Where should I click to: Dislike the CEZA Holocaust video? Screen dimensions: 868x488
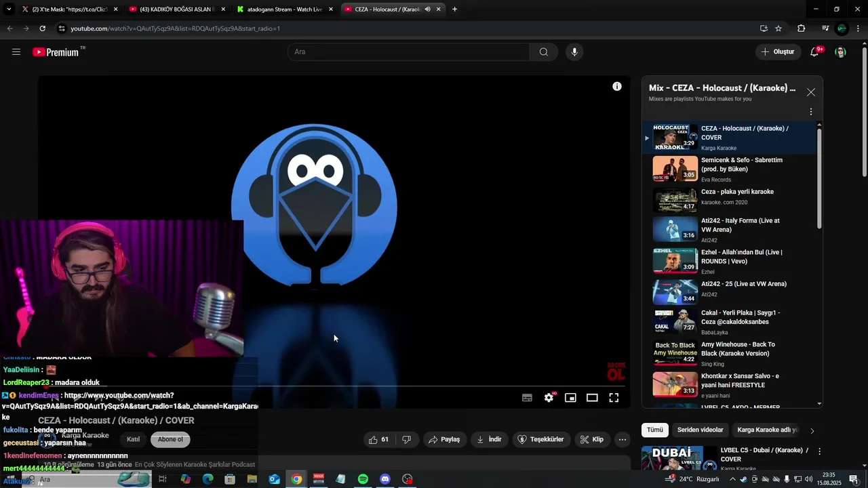[x=406, y=439]
